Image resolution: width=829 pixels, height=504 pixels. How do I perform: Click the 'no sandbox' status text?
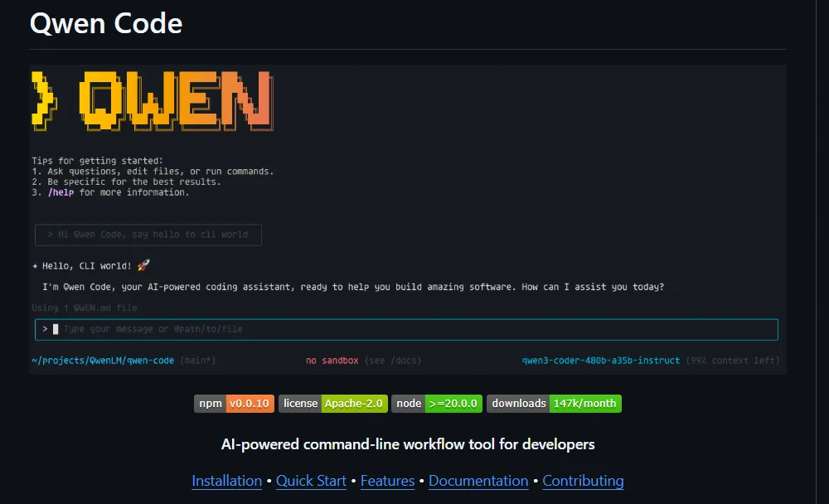[x=332, y=361]
